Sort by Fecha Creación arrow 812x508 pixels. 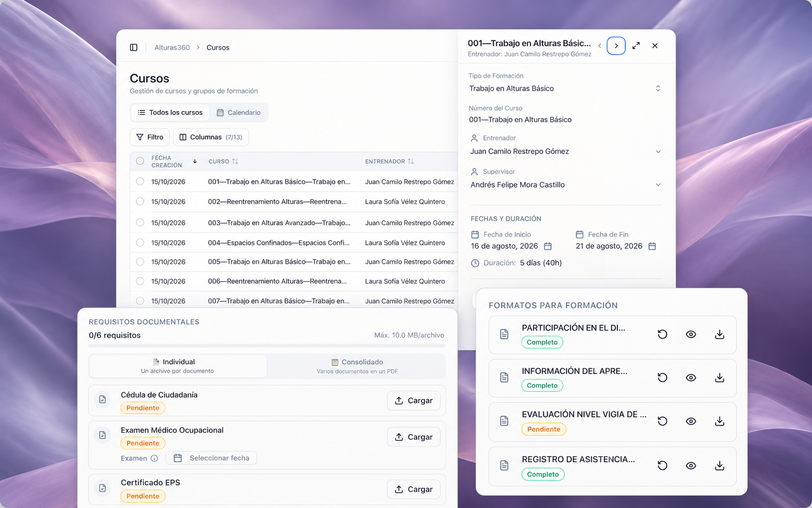tap(195, 161)
